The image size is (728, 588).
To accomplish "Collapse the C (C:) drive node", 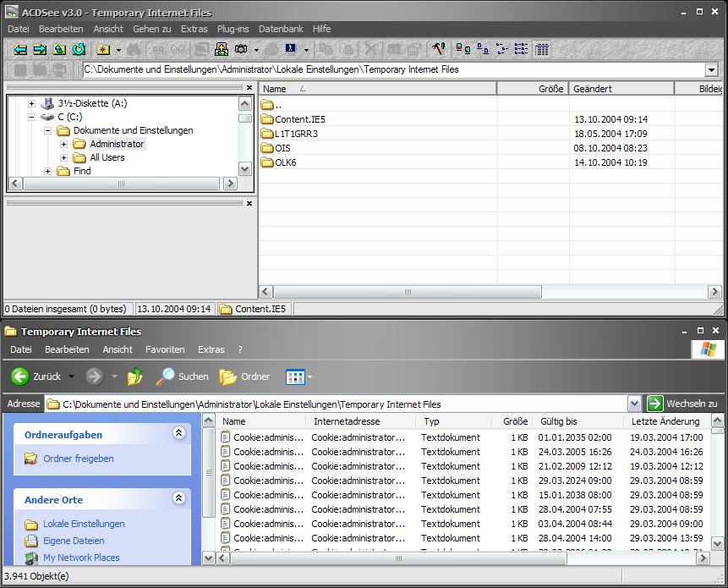I will coord(31,117).
